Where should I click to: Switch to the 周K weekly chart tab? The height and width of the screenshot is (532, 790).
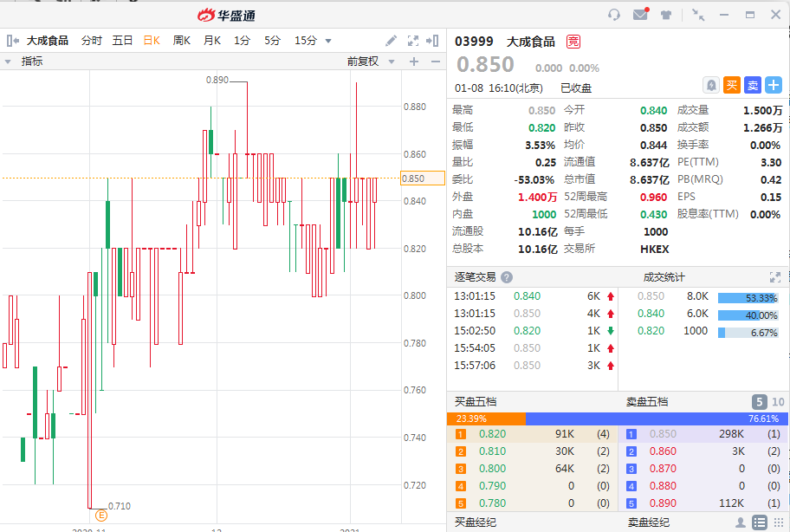[x=182, y=41]
